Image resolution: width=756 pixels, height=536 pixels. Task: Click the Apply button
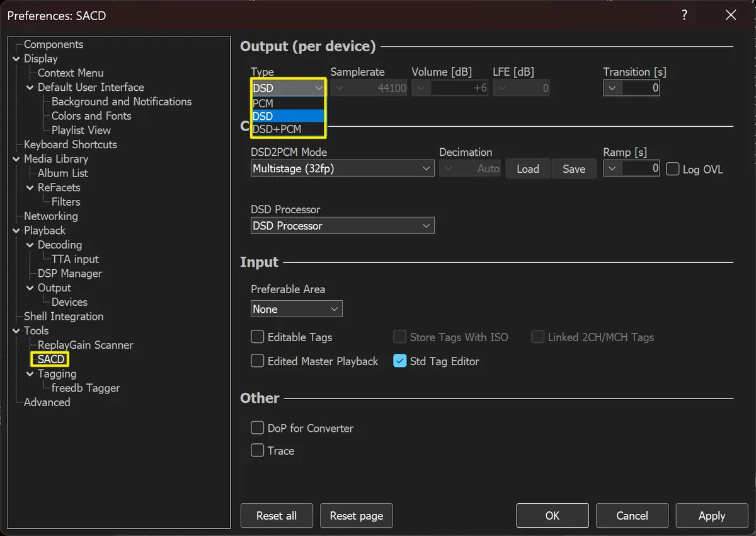click(712, 515)
